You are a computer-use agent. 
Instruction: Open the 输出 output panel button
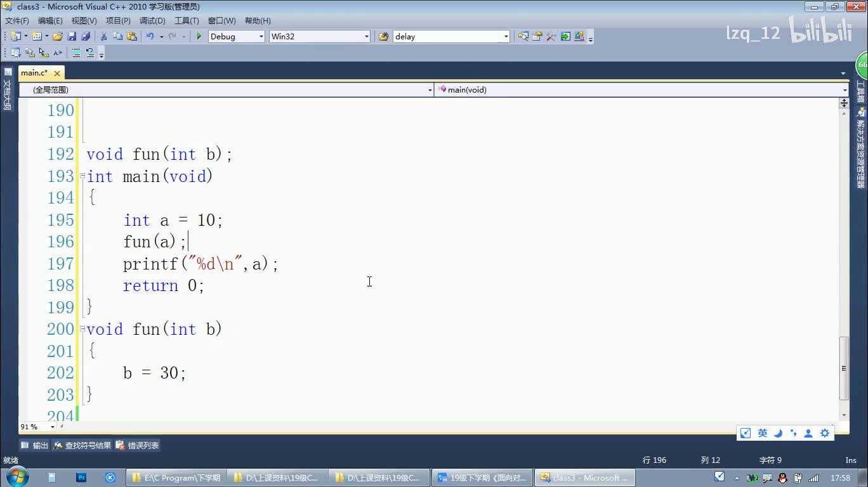pos(35,446)
